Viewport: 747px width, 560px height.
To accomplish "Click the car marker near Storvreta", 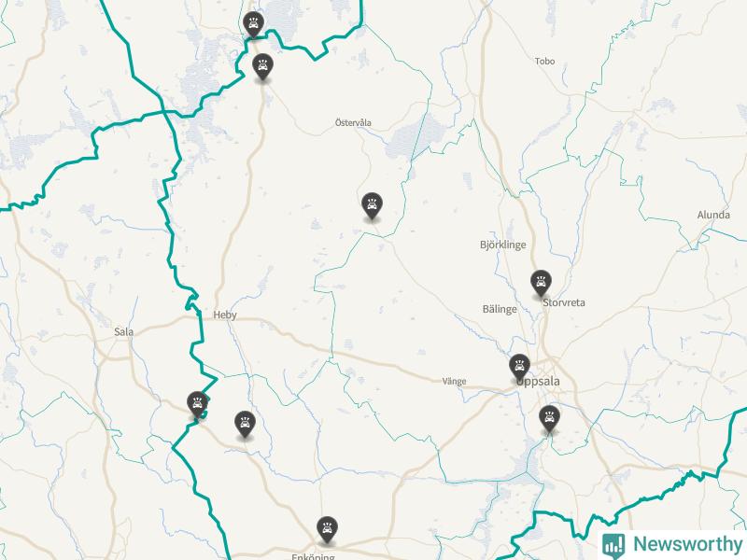I will pos(541,284).
